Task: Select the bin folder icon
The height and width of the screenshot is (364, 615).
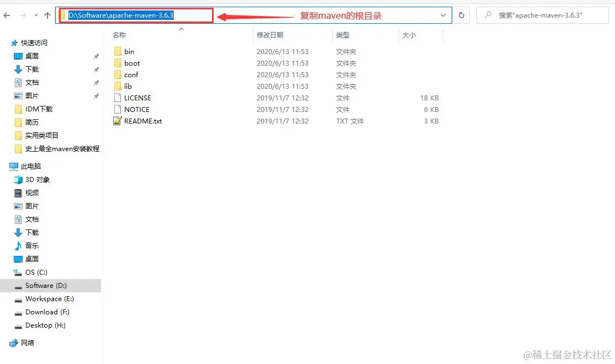Action: [x=117, y=51]
